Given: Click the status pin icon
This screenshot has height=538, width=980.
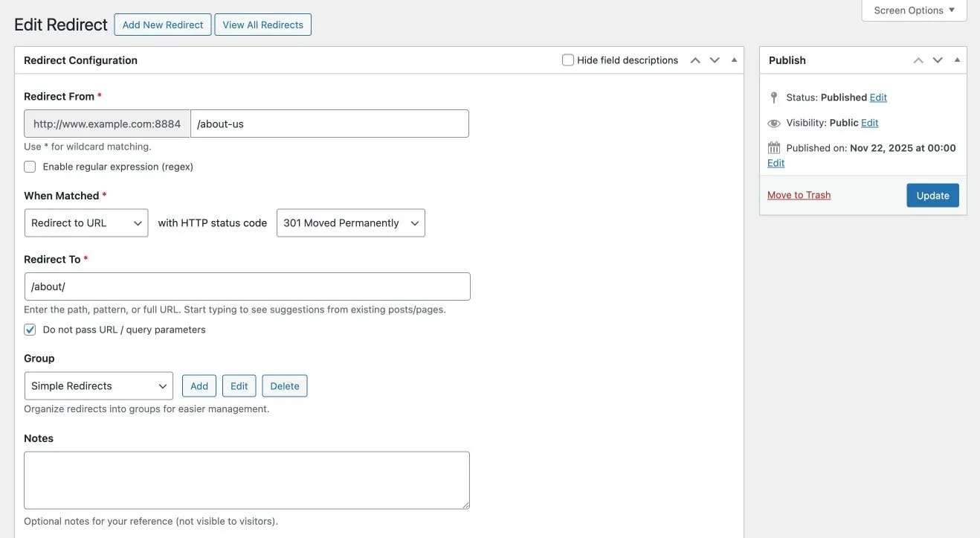Looking at the screenshot, I should coord(774,97).
